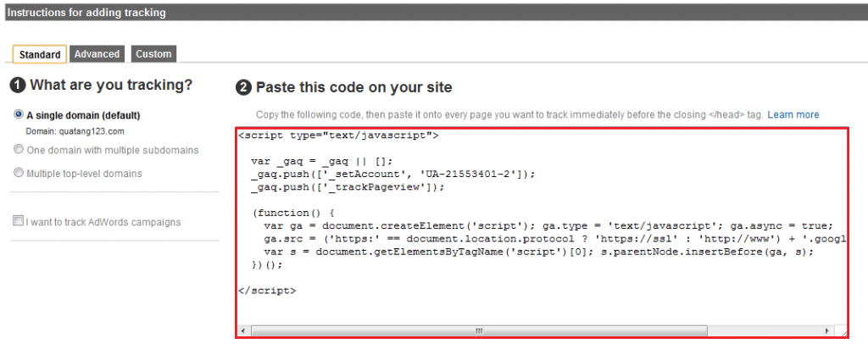
Task: Select 'One domain with multiple subdomains'
Action: (x=19, y=150)
